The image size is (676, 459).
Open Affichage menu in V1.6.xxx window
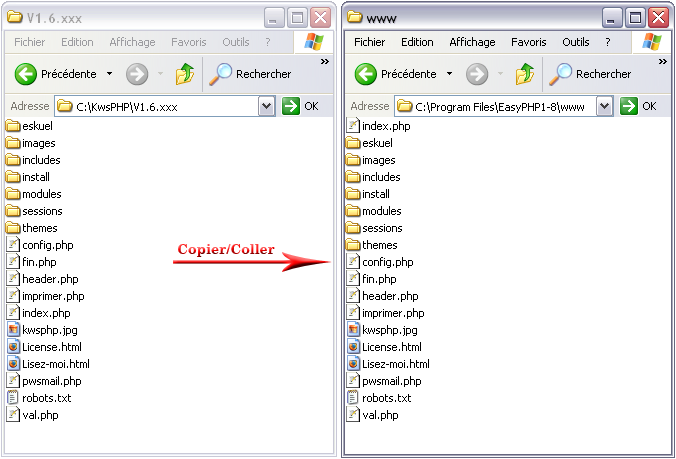coord(132,42)
